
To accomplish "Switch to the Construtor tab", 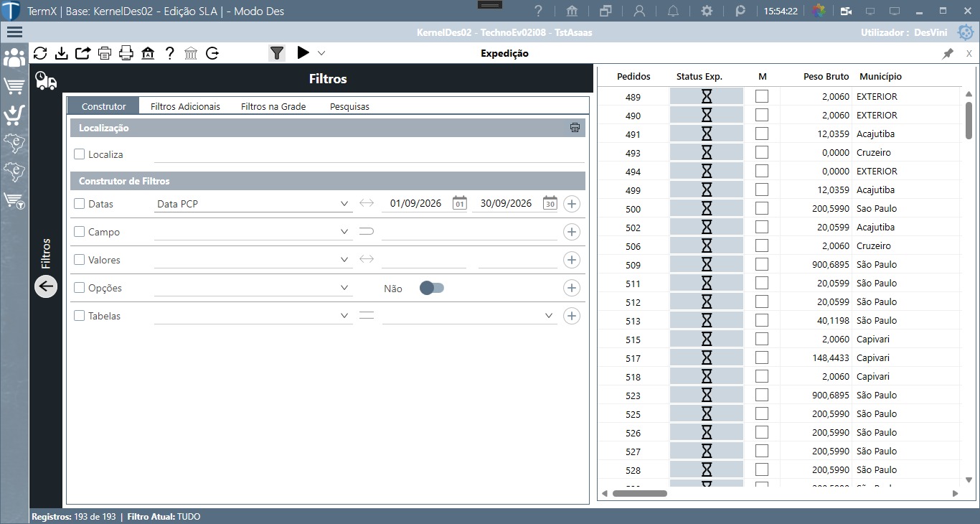I will [104, 106].
